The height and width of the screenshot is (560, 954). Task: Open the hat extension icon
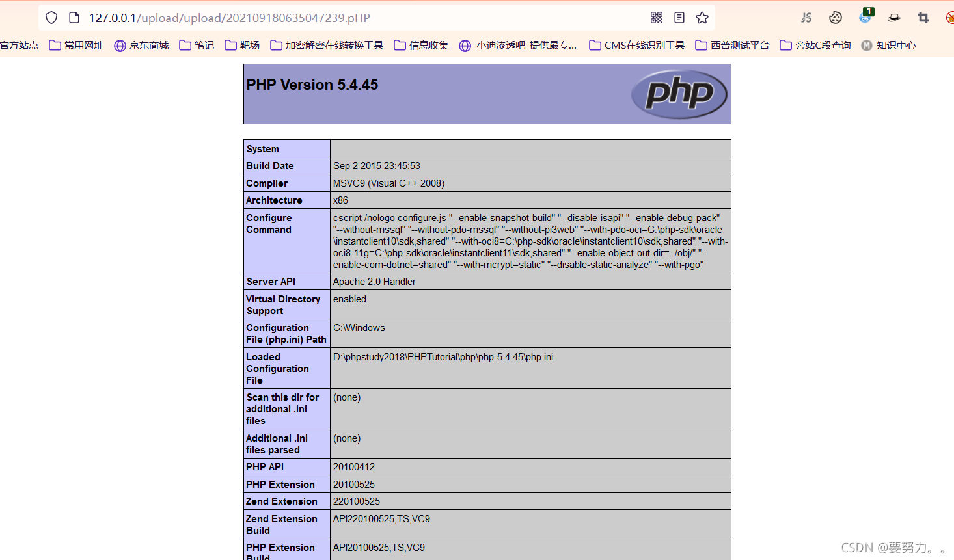[x=894, y=18]
